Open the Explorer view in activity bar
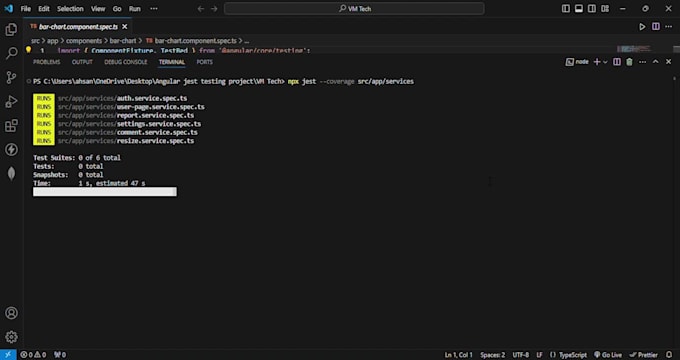 coord(11,29)
